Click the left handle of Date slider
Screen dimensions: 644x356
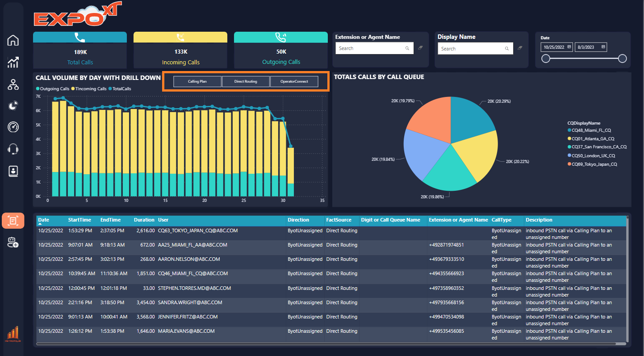point(545,59)
